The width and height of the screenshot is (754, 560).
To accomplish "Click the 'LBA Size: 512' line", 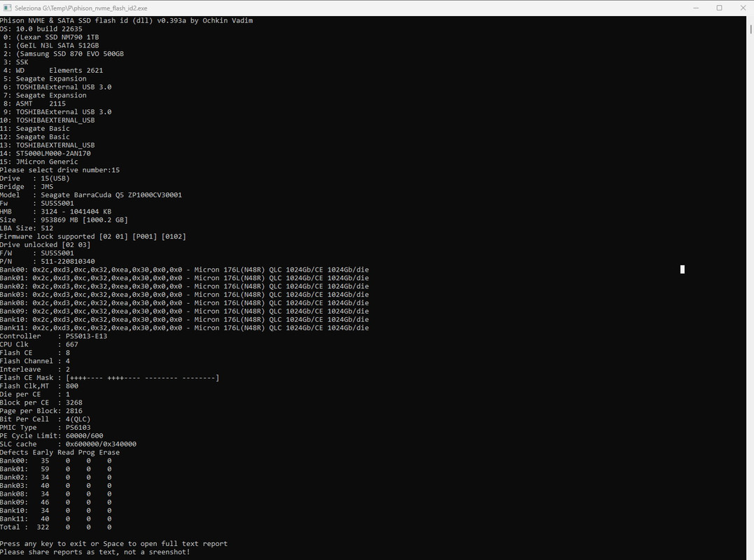I will (27, 227).
